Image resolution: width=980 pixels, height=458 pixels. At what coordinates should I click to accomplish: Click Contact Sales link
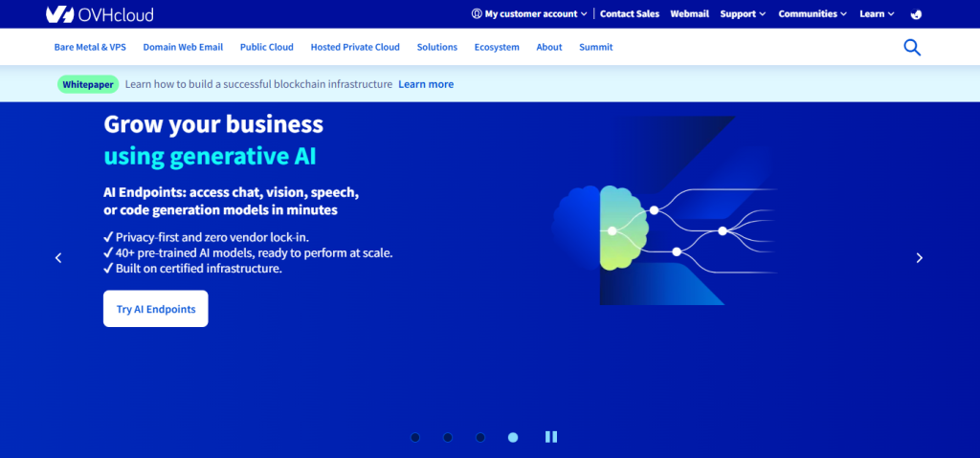(x=630, y=13)
